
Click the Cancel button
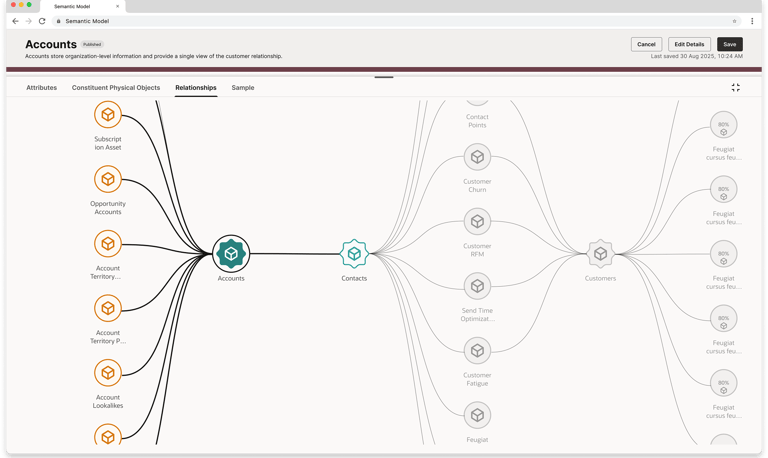(x=647, y=44)
